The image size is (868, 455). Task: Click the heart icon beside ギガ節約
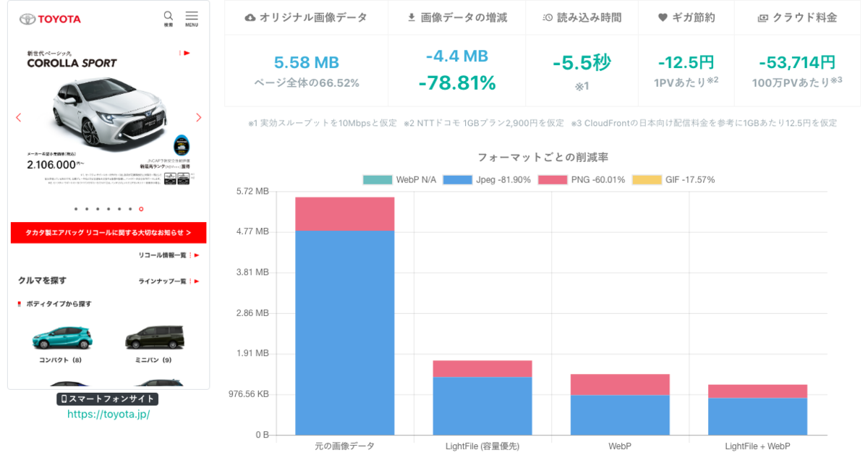pos(663,17)
